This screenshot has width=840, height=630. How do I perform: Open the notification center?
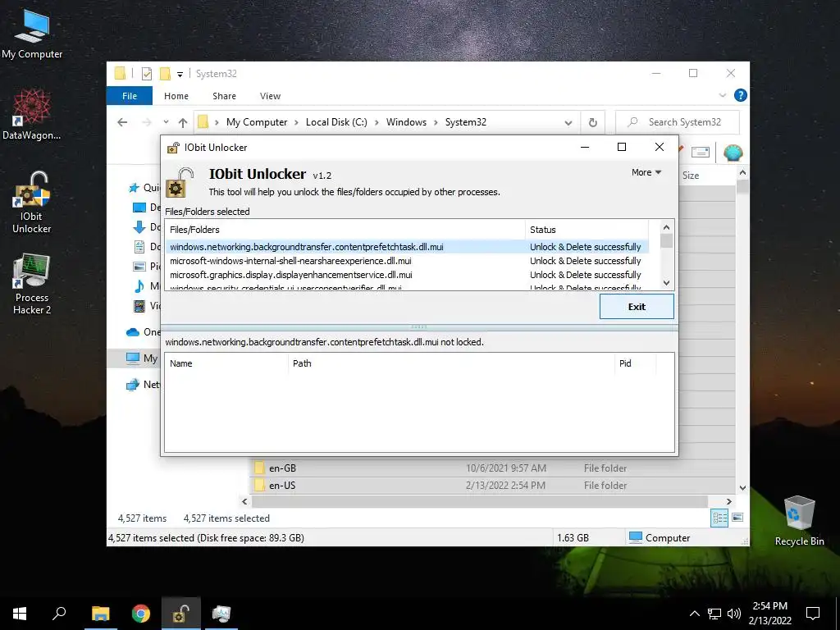[813, 614]
